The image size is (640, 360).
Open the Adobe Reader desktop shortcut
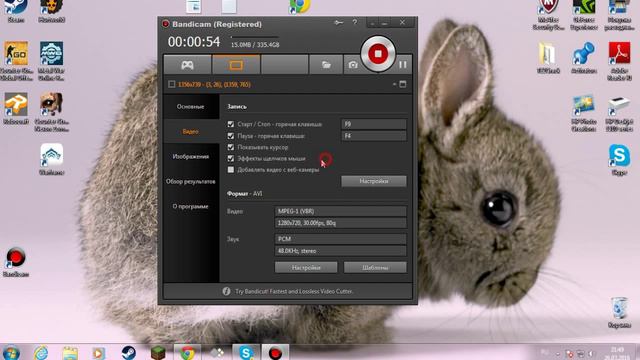click(619, 60)
